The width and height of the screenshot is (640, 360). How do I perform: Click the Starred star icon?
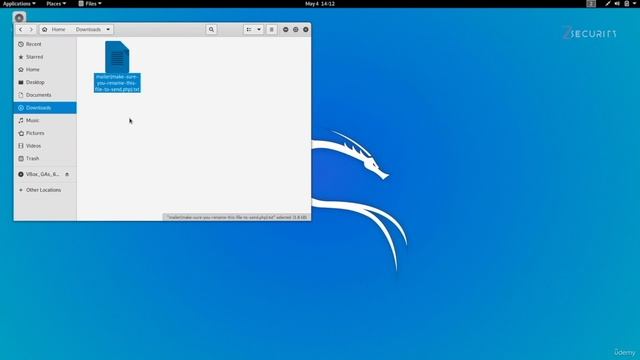[21, 57]
